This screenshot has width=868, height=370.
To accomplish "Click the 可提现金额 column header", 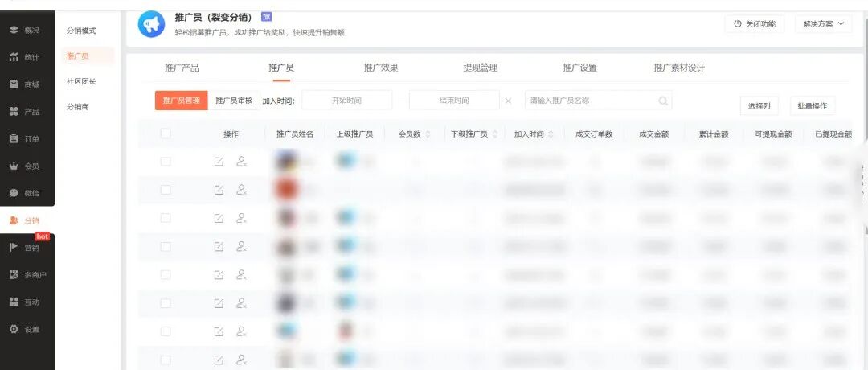I will (x=773, y=134).
